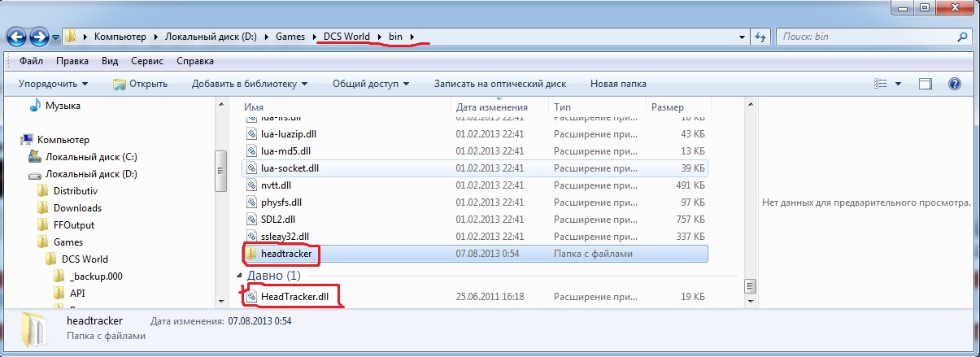Open the Distributiv folder in the tree
980x357 pixels.
[77, 191]
